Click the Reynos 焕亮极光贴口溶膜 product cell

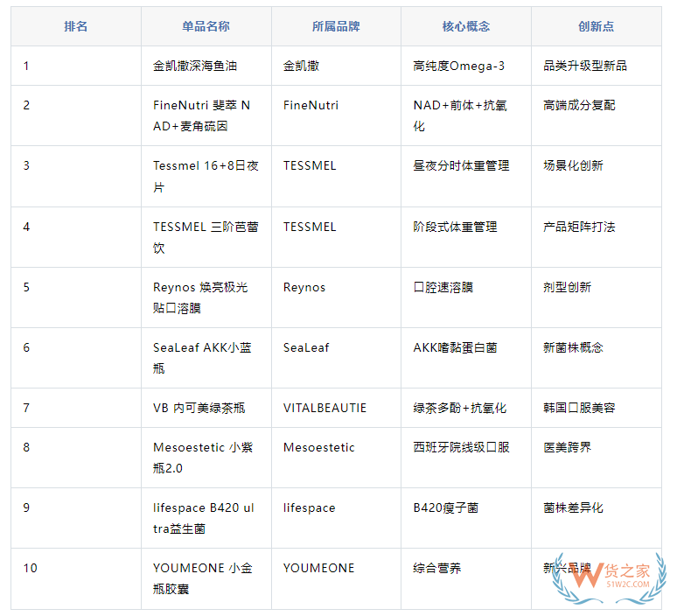click(206, 297)
